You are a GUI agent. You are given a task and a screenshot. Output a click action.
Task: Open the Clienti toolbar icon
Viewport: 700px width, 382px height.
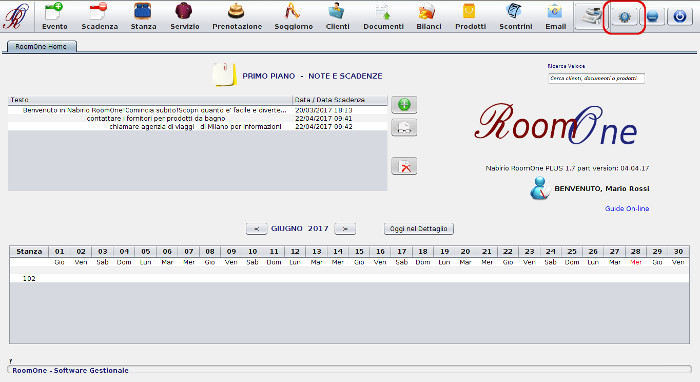tap(337, 17)
